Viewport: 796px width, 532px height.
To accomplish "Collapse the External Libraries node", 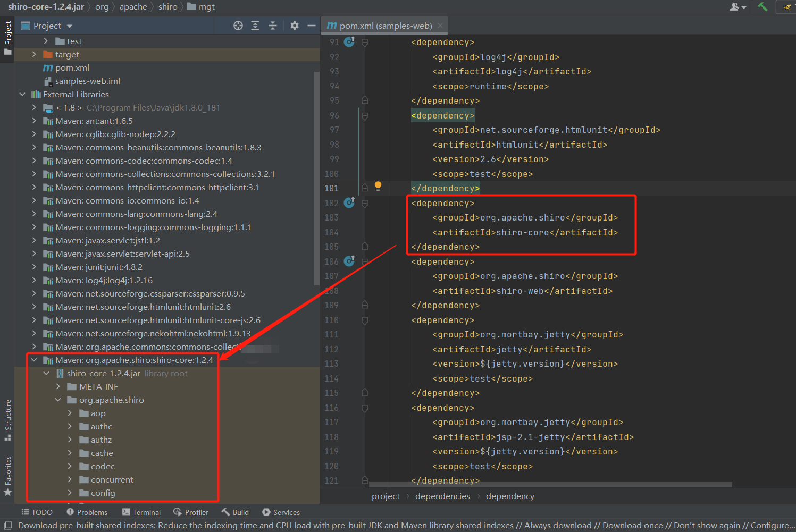I will pos(22,94).
